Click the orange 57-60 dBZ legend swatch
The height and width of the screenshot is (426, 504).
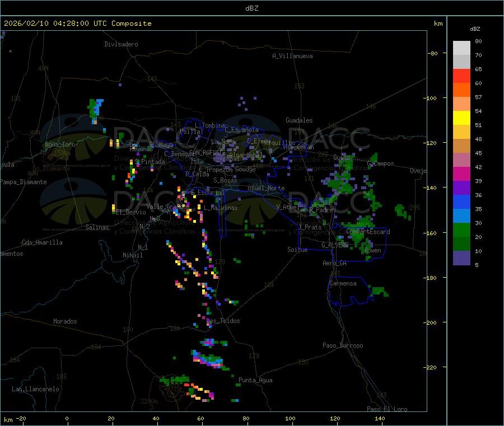point(461,90)
